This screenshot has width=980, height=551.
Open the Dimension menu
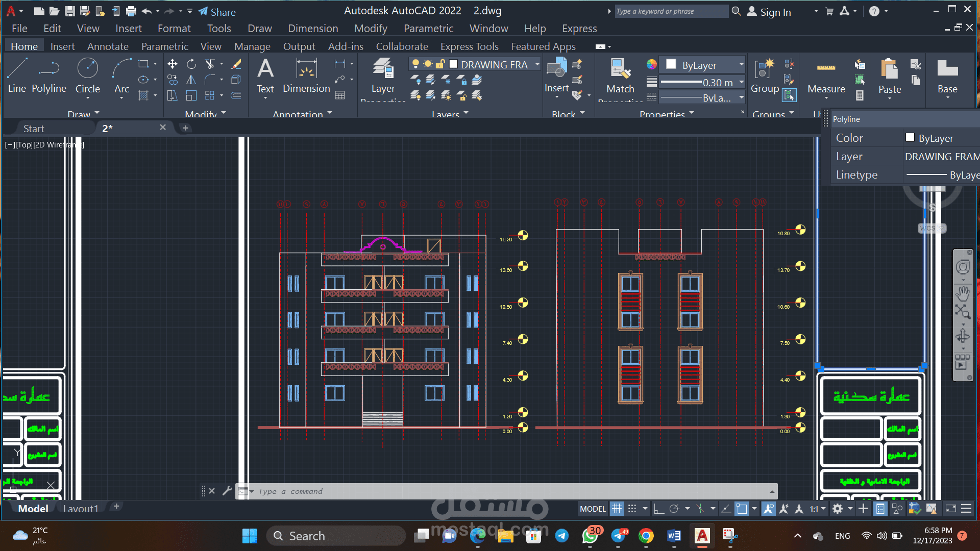(x=313, y=29)
